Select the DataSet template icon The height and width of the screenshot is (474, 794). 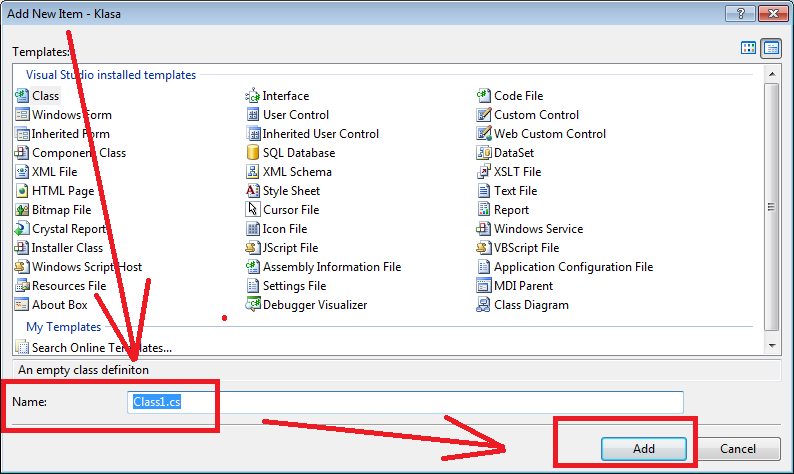(x=485, y=153)
